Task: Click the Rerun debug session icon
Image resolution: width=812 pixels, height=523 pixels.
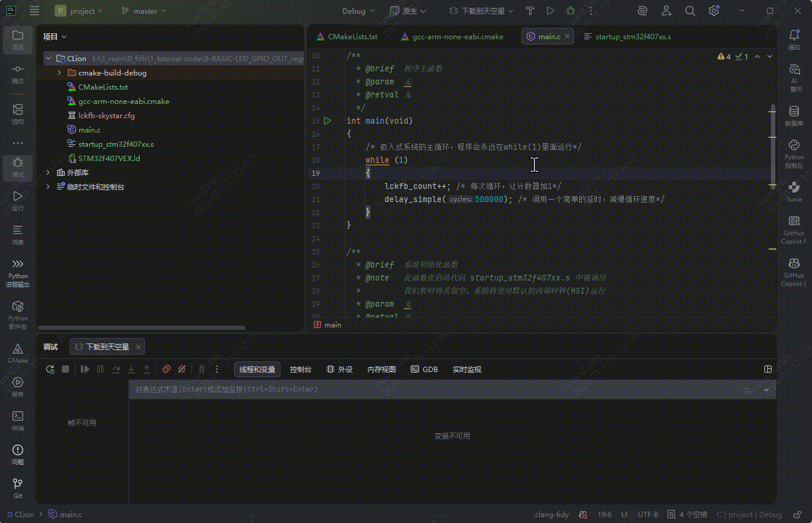Action: click(51, 369)
